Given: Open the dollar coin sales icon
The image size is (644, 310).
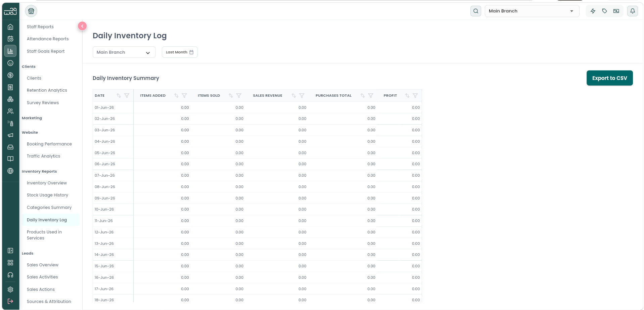Looking at the screenshot, I should coord(10,75).
